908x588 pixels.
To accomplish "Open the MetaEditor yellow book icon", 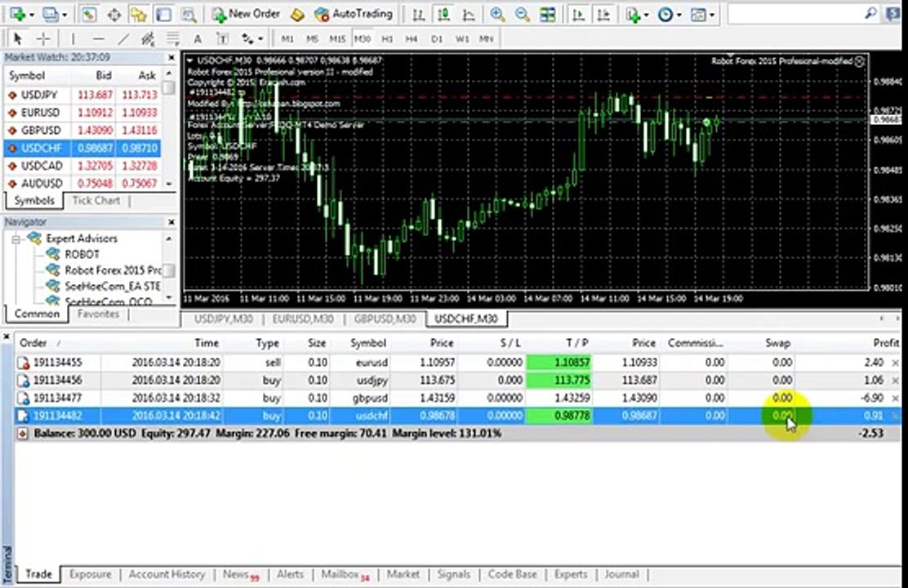I will click(x=298, y=14).
